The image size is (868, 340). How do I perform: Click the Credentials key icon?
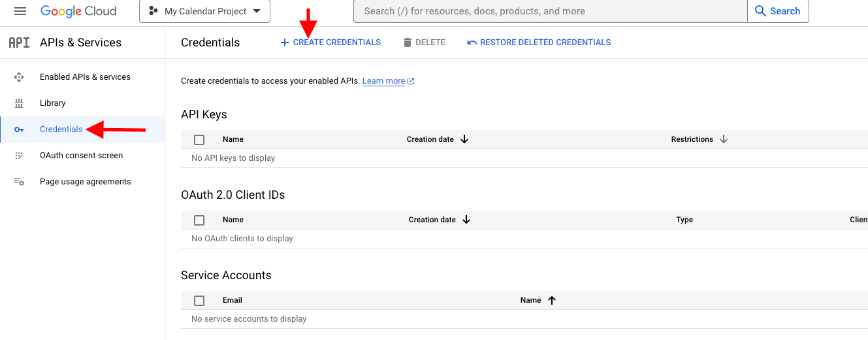[x=19, y=129]
